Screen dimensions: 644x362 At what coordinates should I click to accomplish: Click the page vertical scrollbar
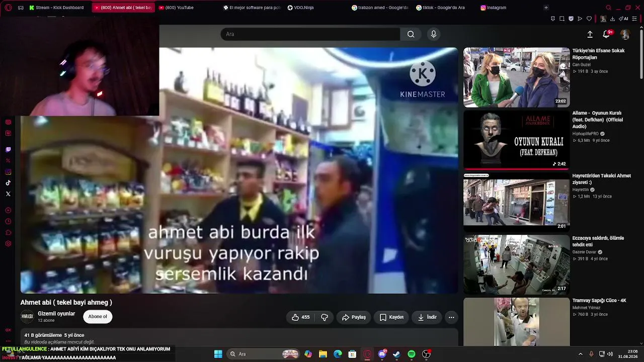coord(641,55)
